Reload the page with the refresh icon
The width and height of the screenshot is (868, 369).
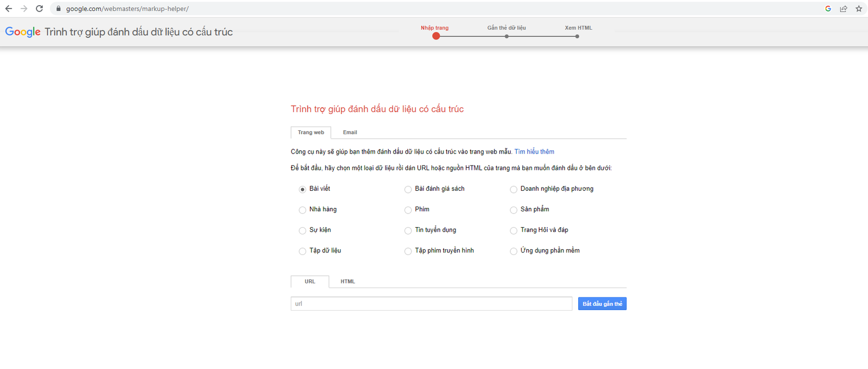click(39, 8)
